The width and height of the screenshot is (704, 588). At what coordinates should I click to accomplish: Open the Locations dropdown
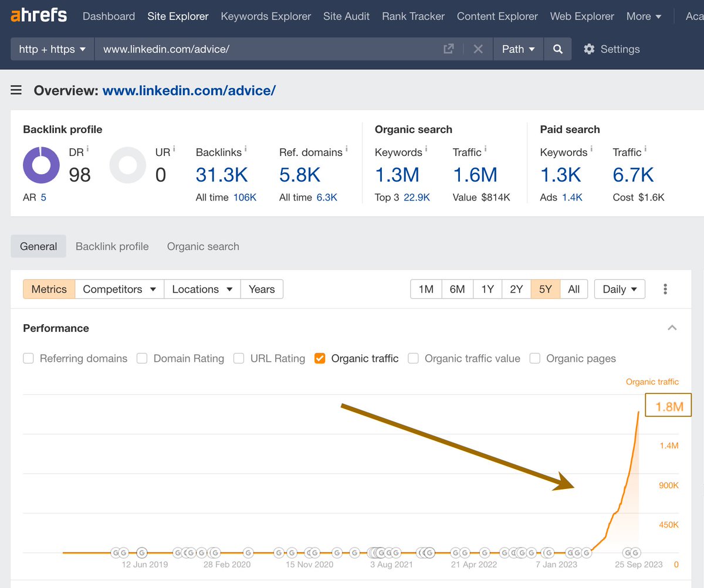point(202,289)
